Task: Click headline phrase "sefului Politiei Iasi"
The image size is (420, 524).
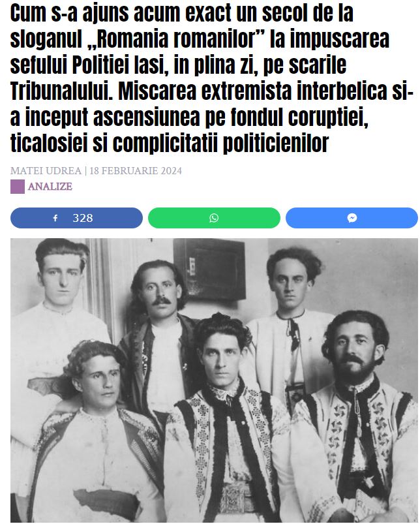Action: click(x=89, y=65)
